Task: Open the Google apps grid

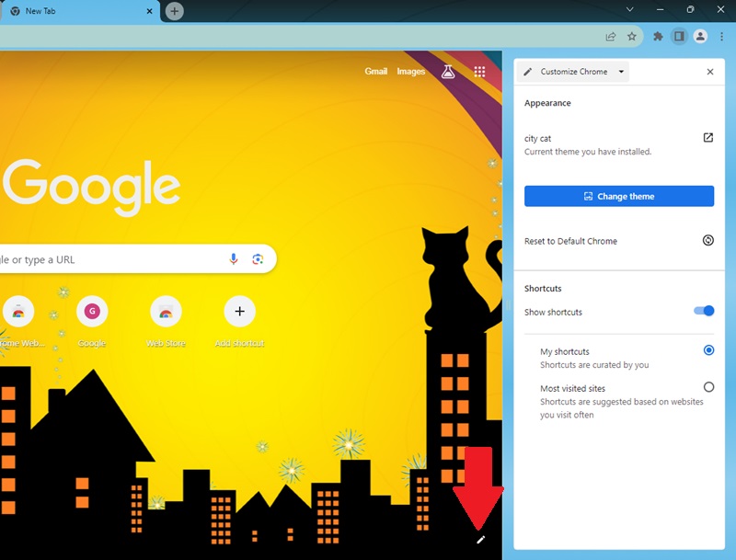Action: (x=479, y=71)
